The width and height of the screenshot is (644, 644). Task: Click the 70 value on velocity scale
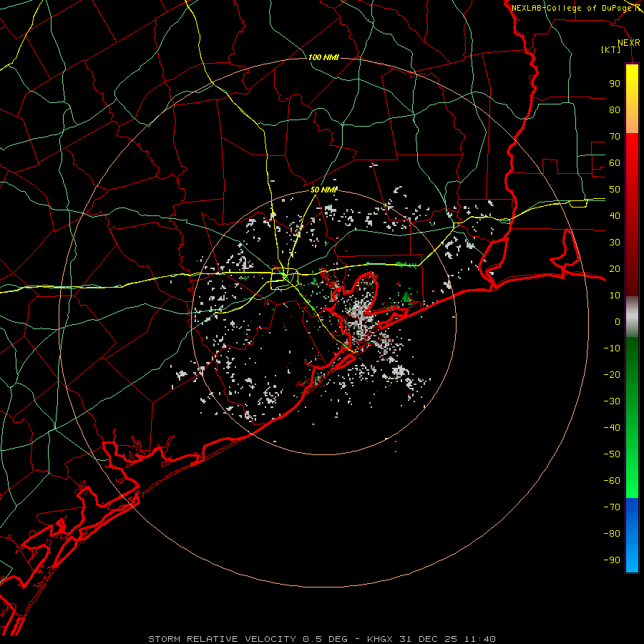tap(615, 137)
